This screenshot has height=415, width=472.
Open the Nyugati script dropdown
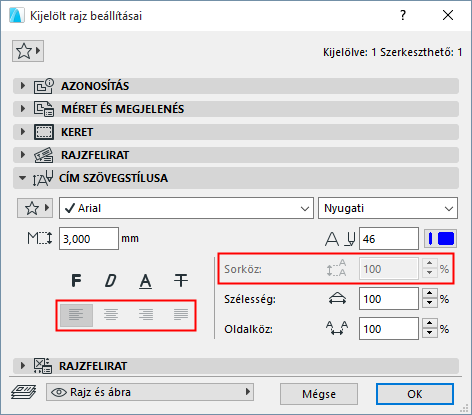(388, 208)
